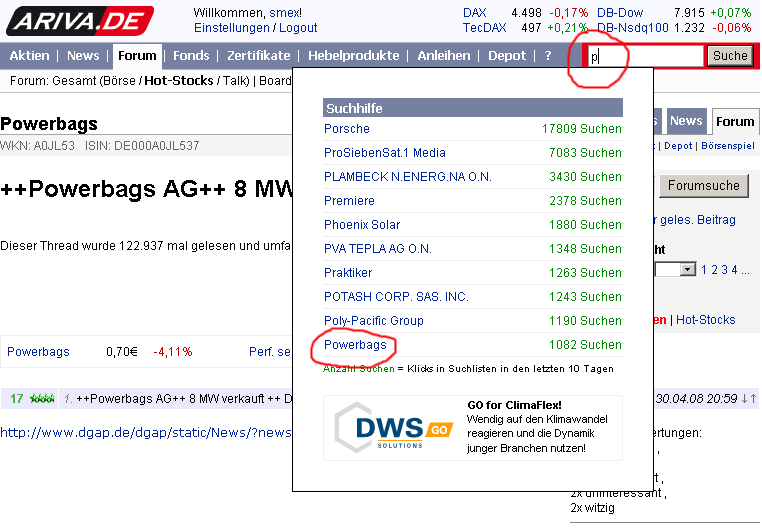Open the www.dgap.de news URL link
Screen dimensions: 762x529
coord(146,432)
